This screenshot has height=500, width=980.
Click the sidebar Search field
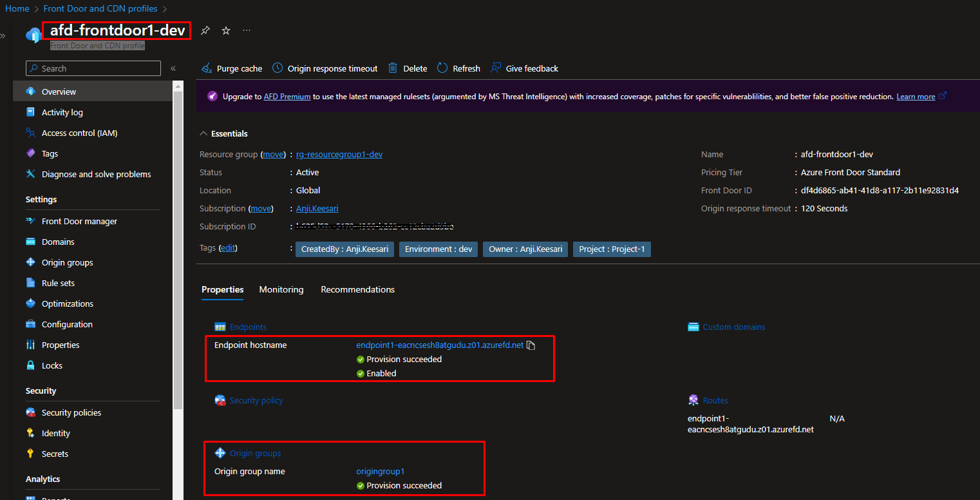pyautogui.click(x=93, y=68)
